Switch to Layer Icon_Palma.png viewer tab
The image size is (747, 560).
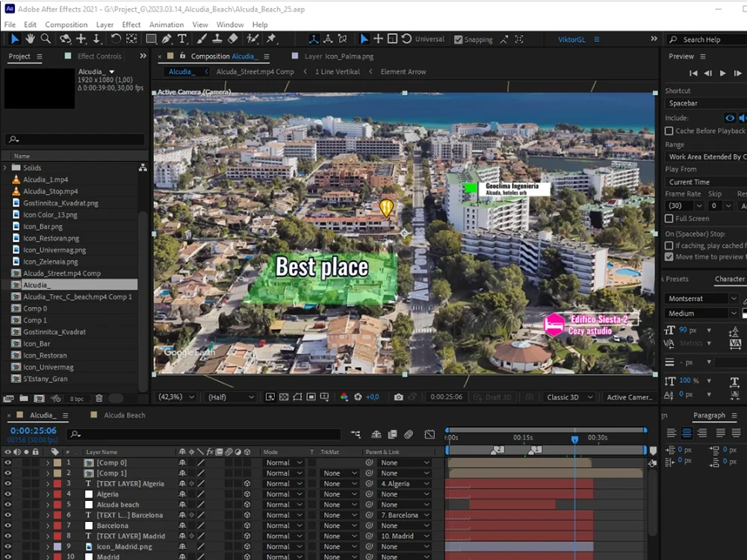[x=338, y=56]
